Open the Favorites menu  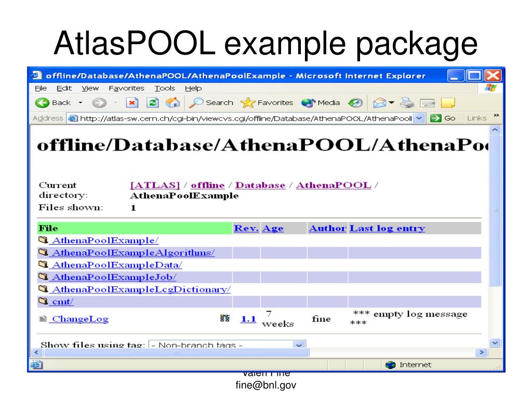(x=127, y=88)
